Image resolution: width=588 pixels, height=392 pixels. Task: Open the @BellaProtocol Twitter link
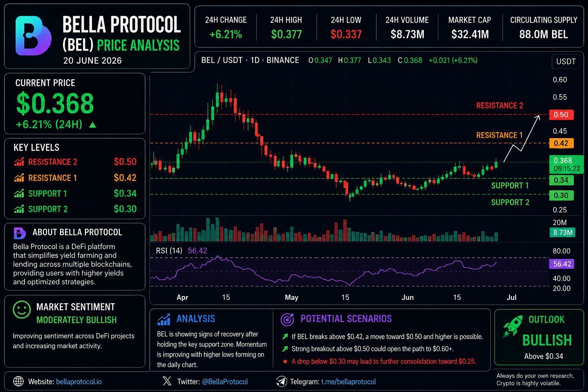tap(225, 382)
